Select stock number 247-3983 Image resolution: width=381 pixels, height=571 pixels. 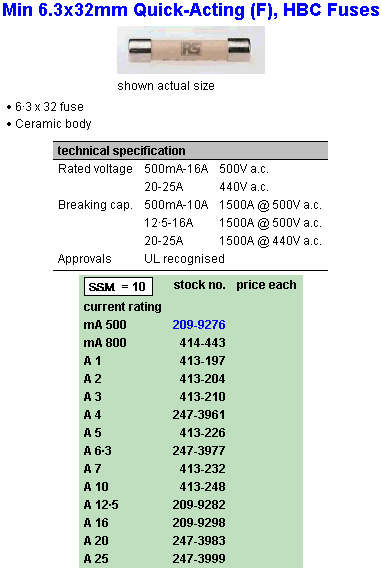tap(199, 540)
